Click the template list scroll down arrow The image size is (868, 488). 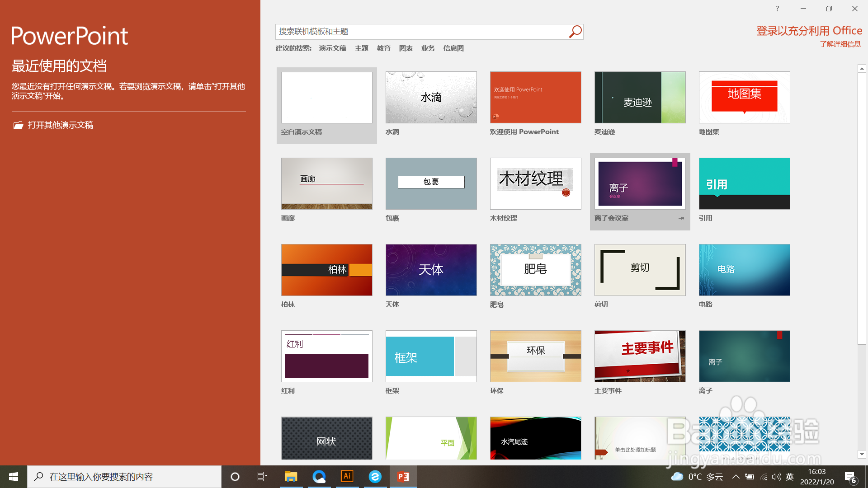point(862,454)
